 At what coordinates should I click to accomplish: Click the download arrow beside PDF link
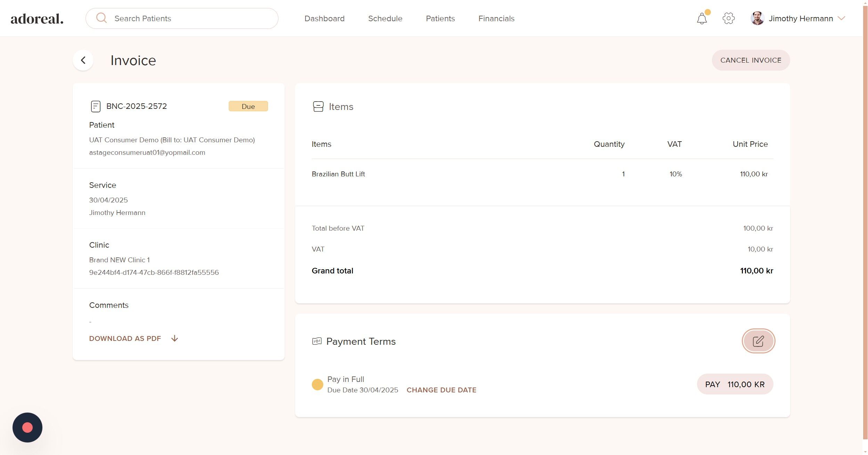(175, 338)
